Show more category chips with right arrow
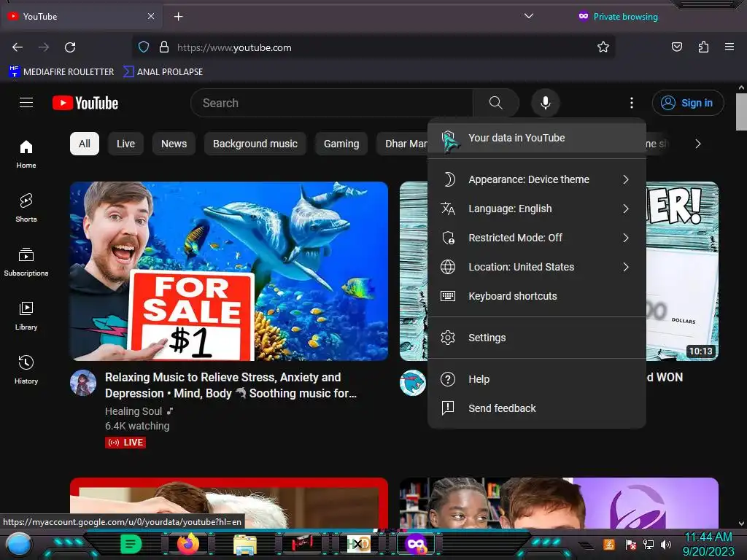747x560 pixels. coord(697,144)
